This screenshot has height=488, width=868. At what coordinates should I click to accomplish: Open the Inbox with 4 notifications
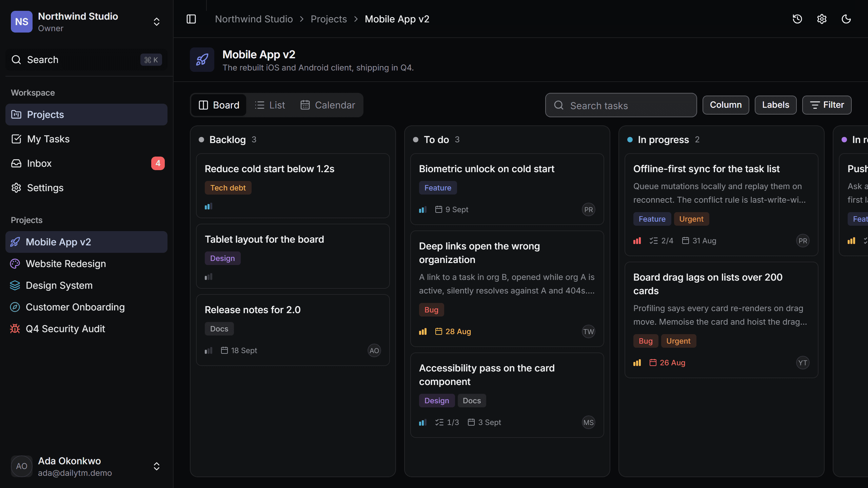[x=86, y=163]
